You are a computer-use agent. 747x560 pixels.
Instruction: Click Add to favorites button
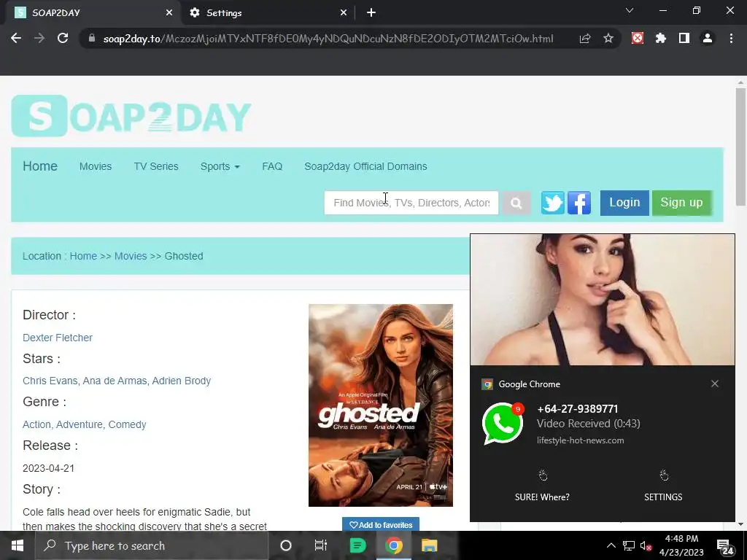381,525
